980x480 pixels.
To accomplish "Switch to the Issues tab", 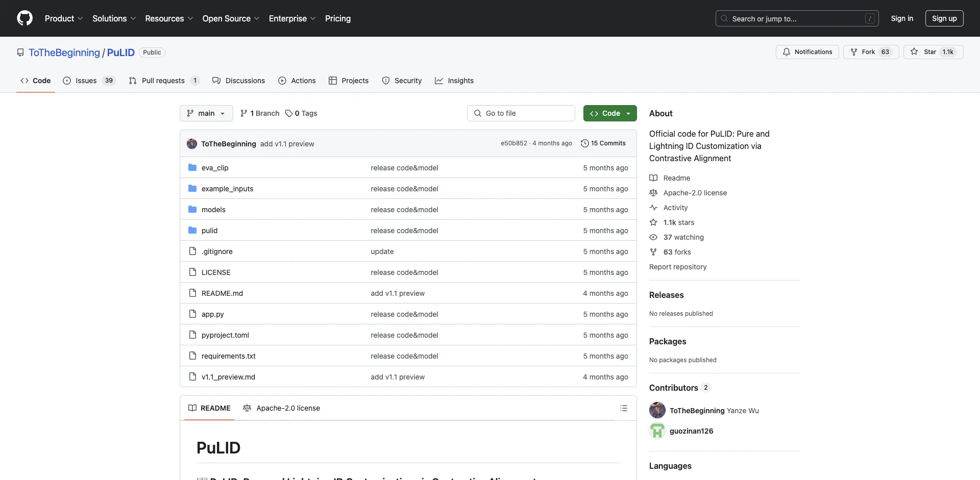I will click(x=89, y=81).
